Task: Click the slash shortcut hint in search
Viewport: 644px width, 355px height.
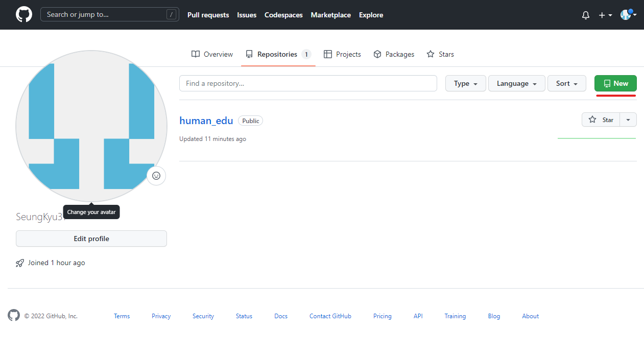Action: pyautogui.click(x=172, y=14)
